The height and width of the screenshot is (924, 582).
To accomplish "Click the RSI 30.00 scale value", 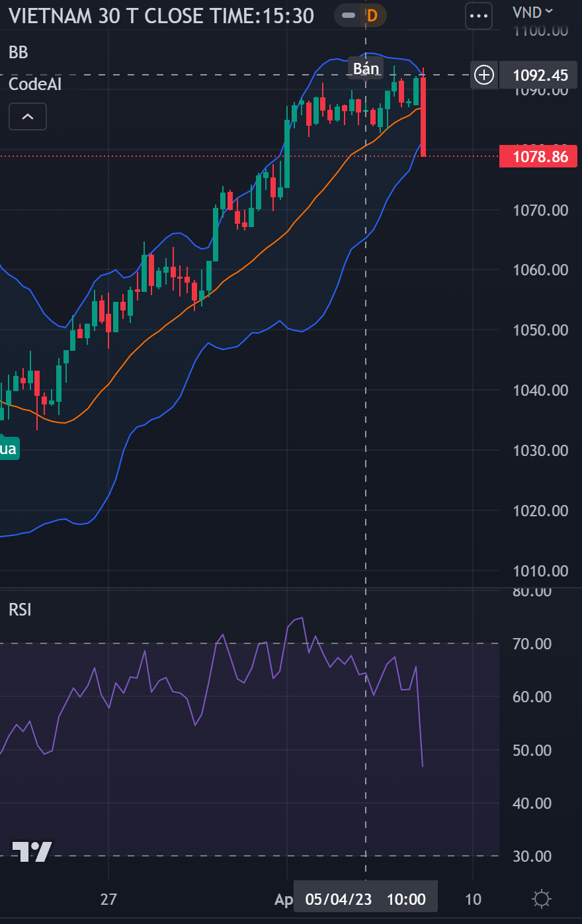I will (x=532, y=856).
